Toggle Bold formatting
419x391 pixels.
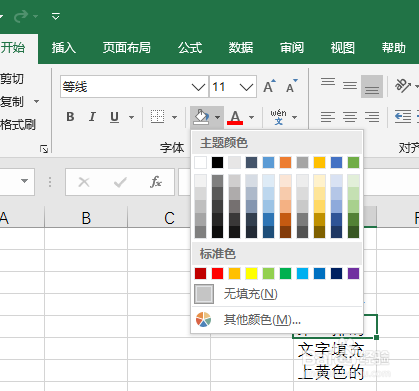point(70,117)
